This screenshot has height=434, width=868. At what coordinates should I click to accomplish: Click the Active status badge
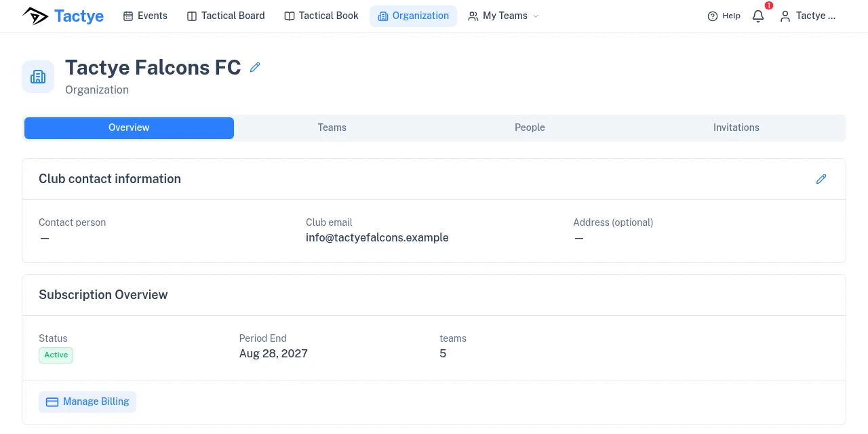coord(56,355)
